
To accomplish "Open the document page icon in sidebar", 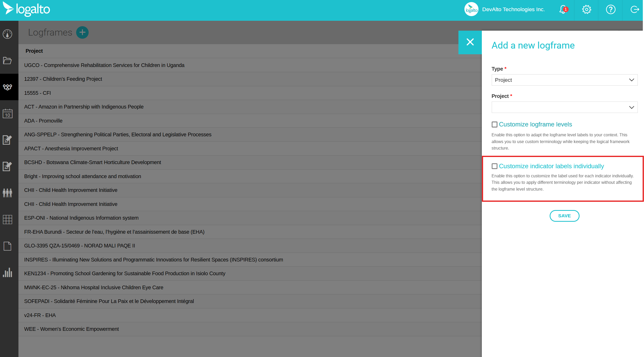I will pyautogui.click(x=8, y=246).
